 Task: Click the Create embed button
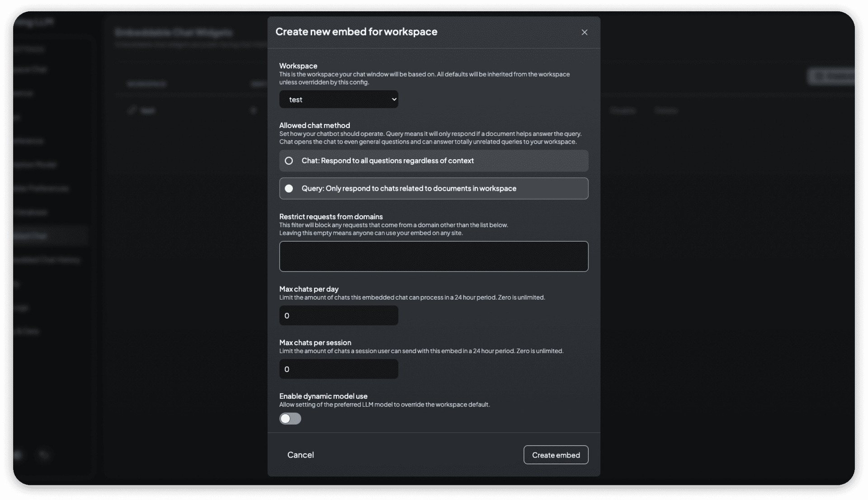coord(556,455)
